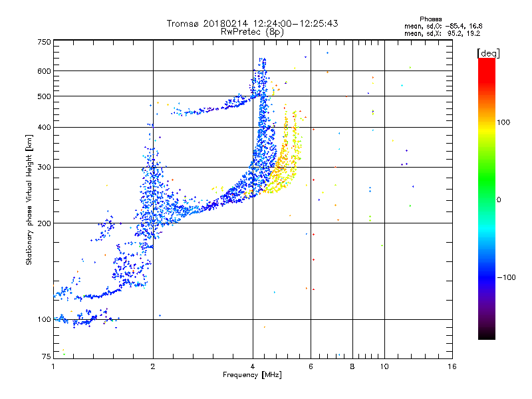Viewport: 532px width, 399px height.
Task: Click the '75' height axis label
Action: pos(47,356)
